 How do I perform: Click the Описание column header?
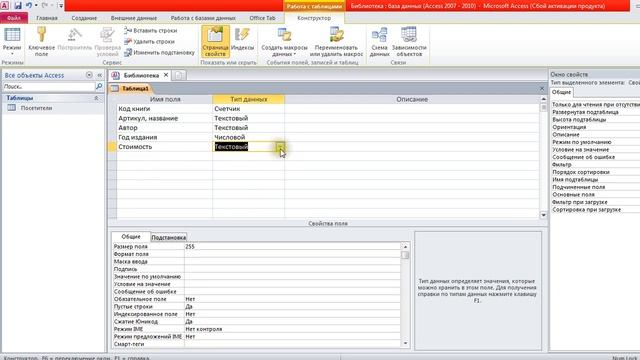[412, 99]
